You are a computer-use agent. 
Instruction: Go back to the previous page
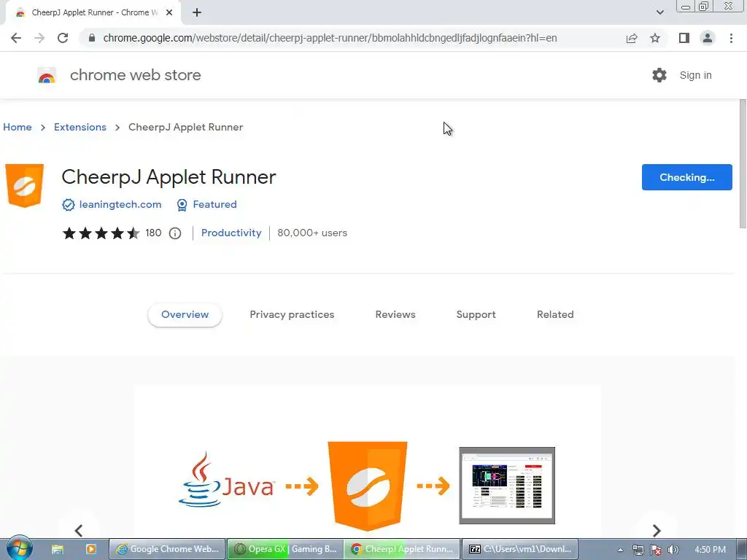tap(16, 38)
